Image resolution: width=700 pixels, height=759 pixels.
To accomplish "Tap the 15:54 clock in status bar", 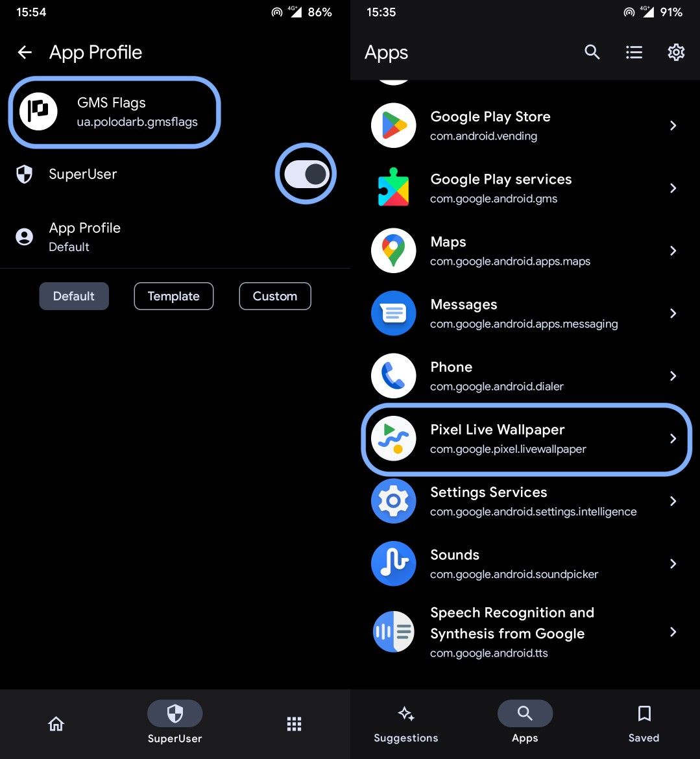I will tap(31, 12).
